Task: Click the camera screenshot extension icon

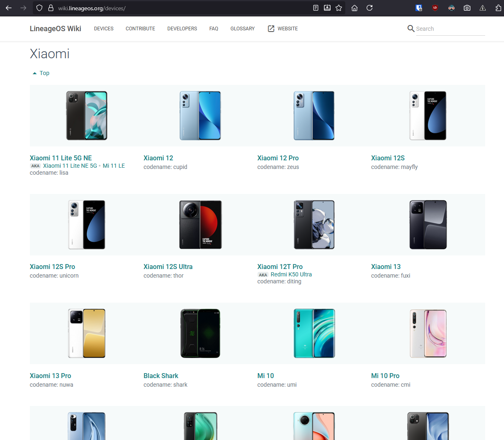Action: pos(467,8)
